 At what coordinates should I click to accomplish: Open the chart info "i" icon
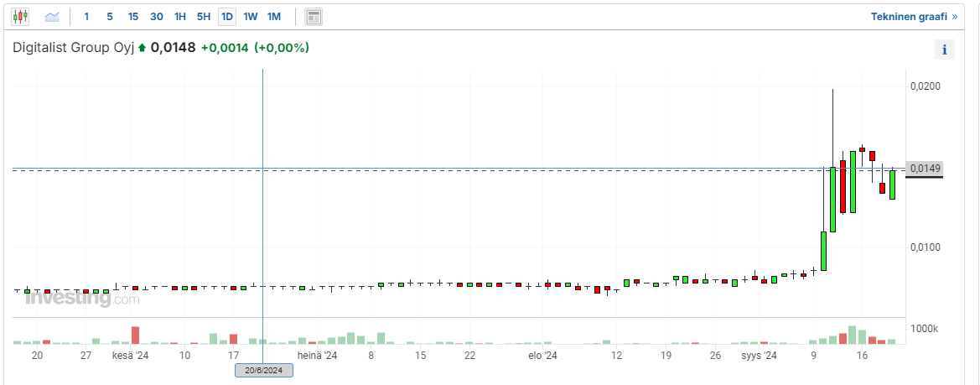[945, 50]
